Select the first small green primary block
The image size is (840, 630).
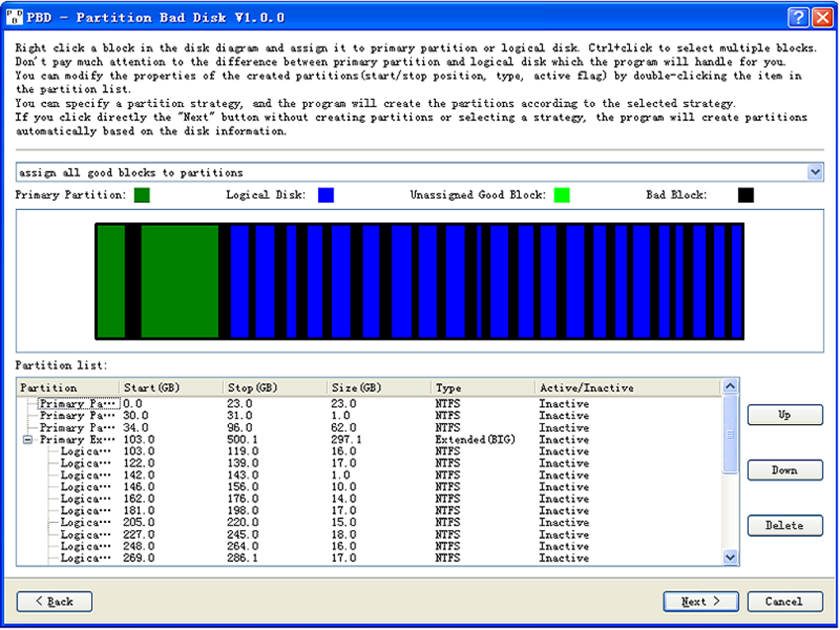pos(111,281)
